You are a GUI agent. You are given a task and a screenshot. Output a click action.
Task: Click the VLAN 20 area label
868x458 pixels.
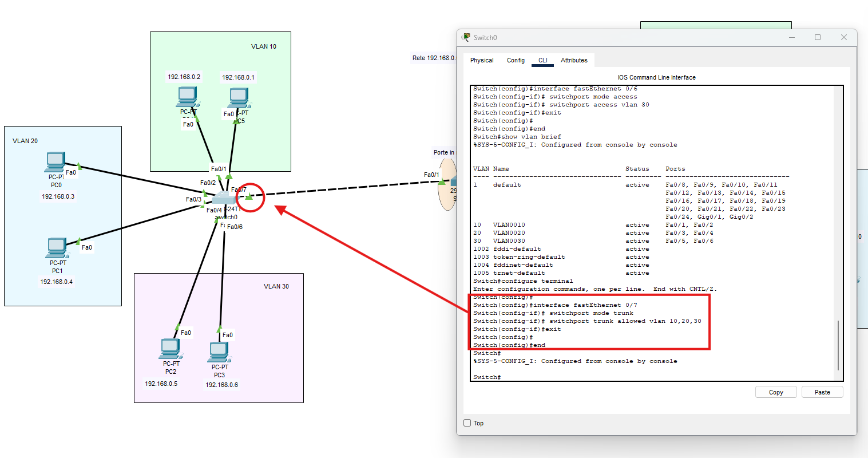tap(25, 141)
